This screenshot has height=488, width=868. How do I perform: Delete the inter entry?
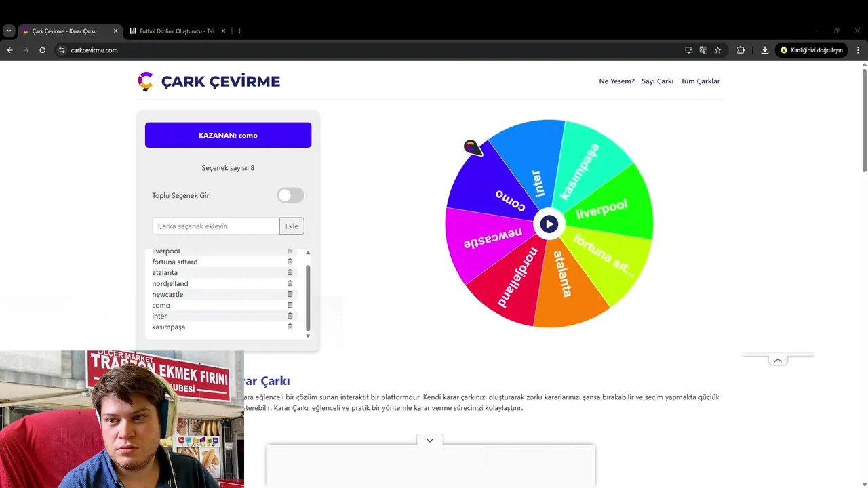290,316
